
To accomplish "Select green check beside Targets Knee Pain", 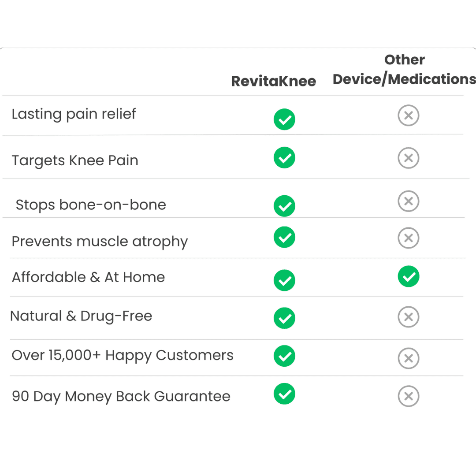I will 284,157.
